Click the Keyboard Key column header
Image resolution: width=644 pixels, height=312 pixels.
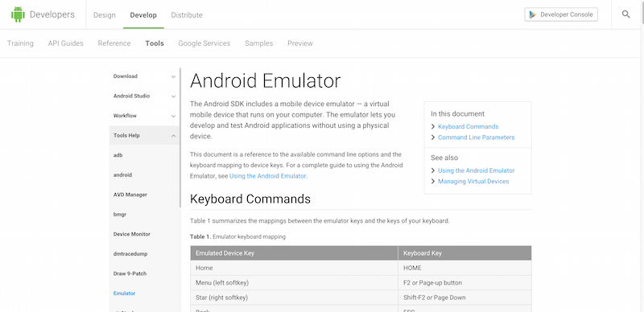[465, 253]
